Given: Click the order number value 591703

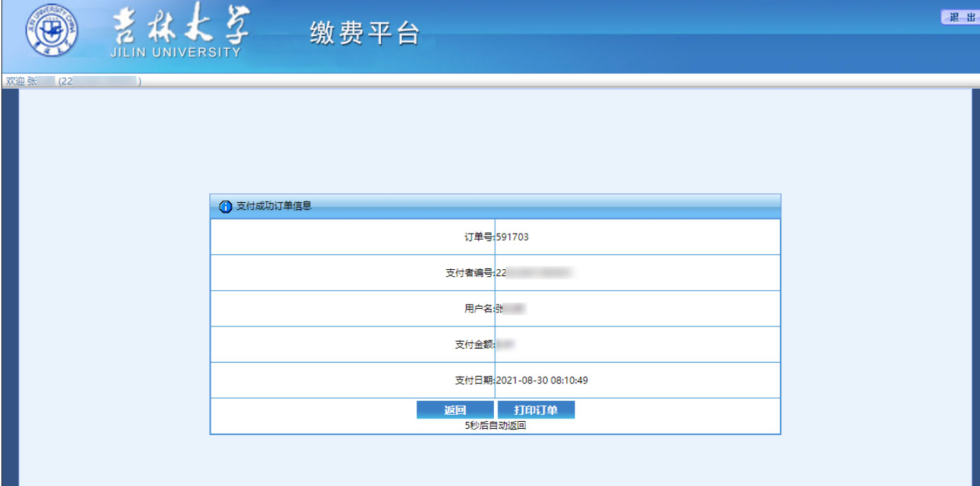Looking at the screenshot, I should (x=513, y=237).
